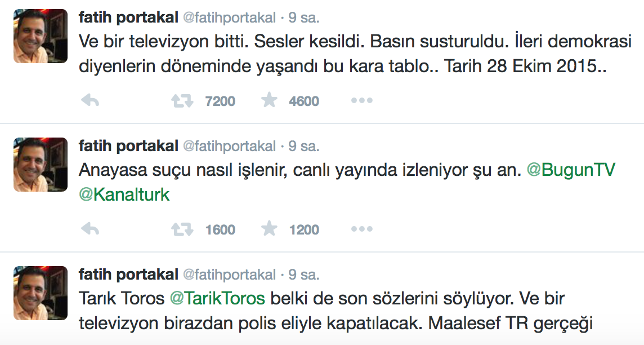Open fatih portakal name on first tweet

[x=128, y=18]
